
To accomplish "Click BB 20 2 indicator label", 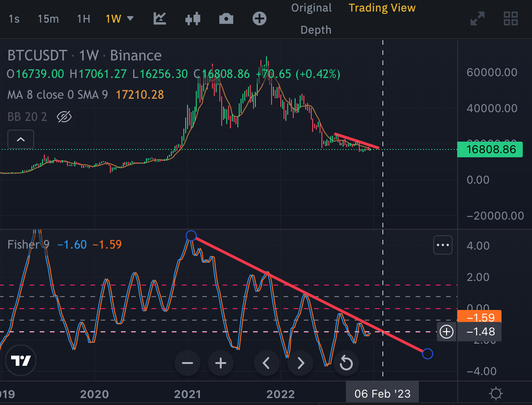I will 27,117.
